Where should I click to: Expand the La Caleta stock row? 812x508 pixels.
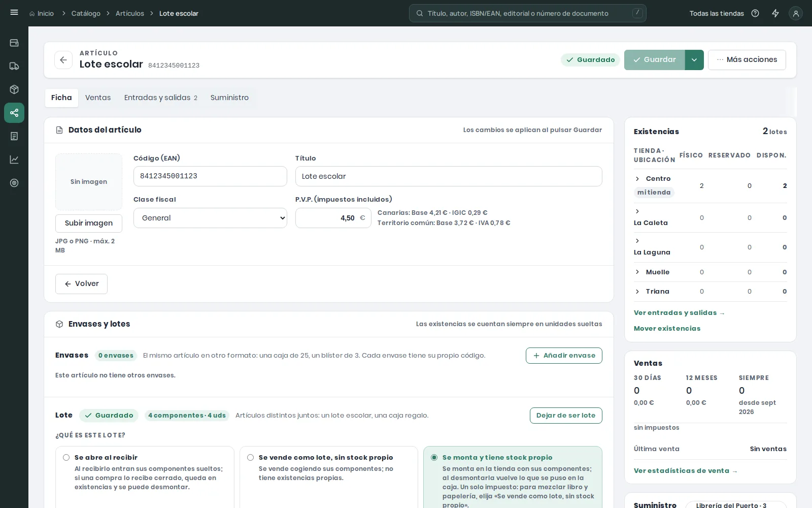click(637, 211)
